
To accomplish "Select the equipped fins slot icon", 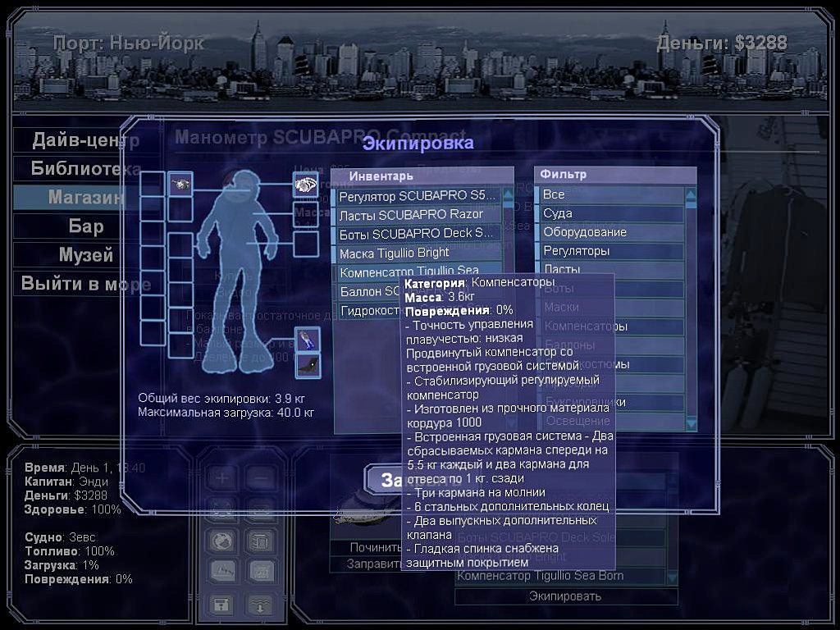I will click(x=308, y=340).
